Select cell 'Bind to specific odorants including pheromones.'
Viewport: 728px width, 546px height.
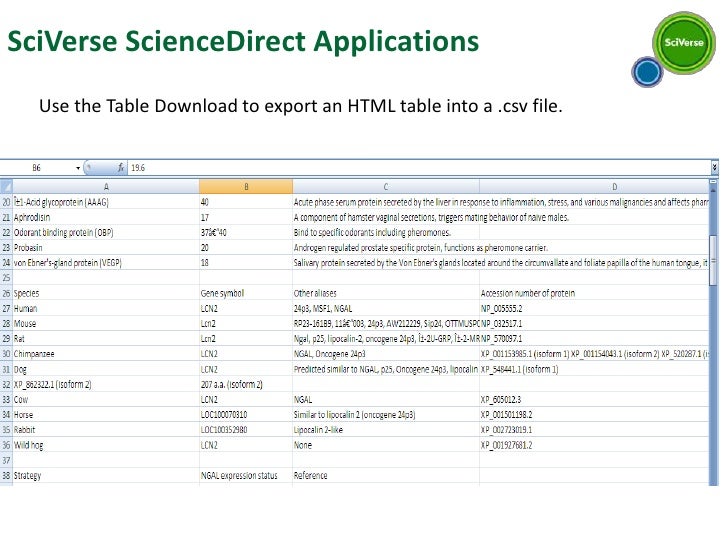(x=386, y=233)
